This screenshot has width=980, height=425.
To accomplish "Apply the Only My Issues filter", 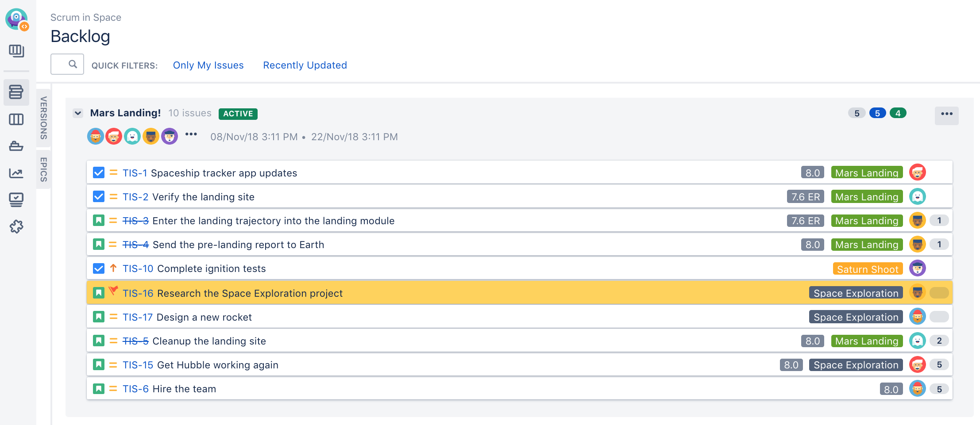I will point(208,65).
